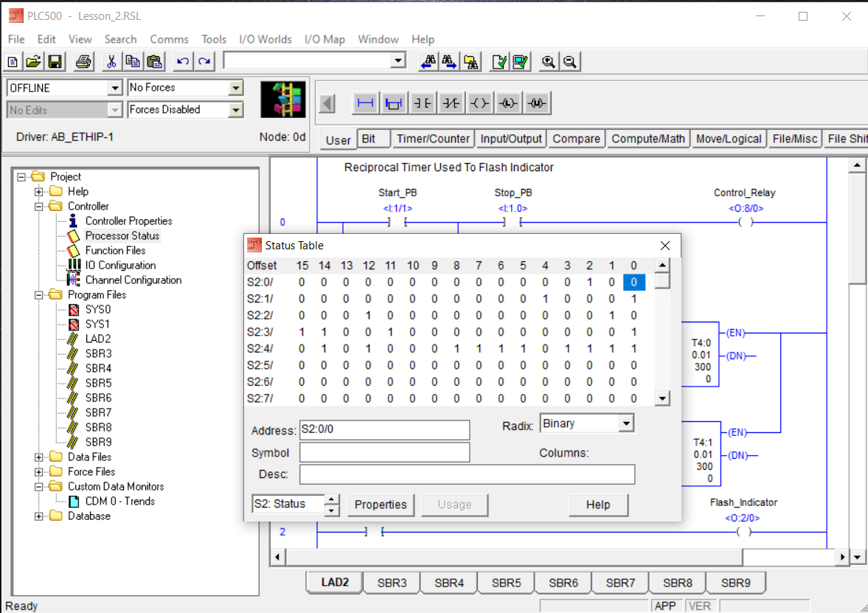The width and height of the screenshot is (868, 613).
Task: Save the project with floppy disk icon
Action: click(55, 61)
